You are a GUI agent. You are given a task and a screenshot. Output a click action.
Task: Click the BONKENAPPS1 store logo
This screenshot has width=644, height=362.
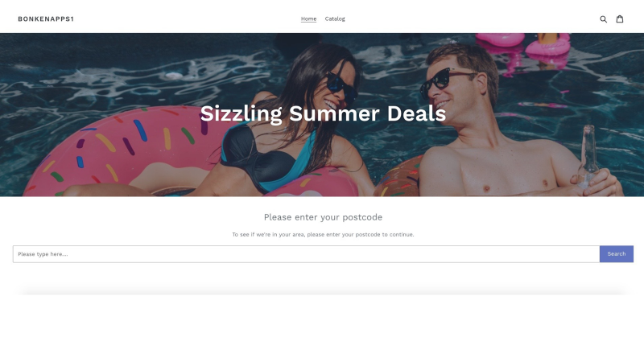[46, 19]
